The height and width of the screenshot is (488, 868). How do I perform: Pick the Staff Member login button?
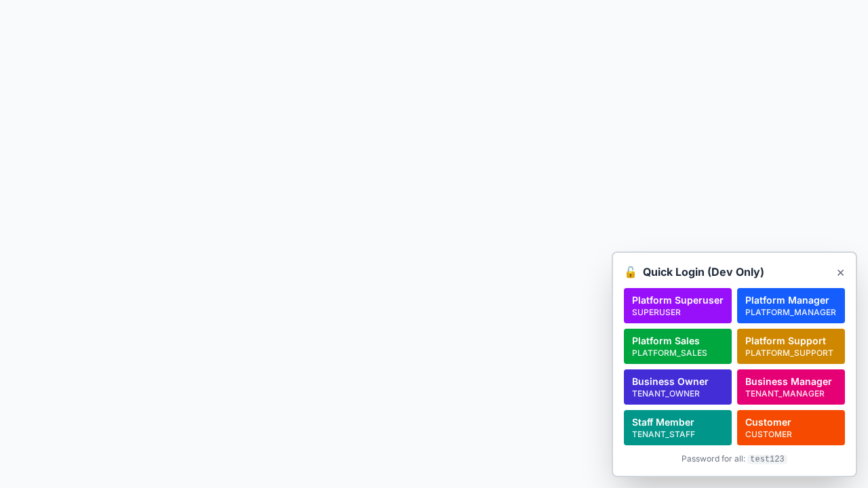pos(677,427)
